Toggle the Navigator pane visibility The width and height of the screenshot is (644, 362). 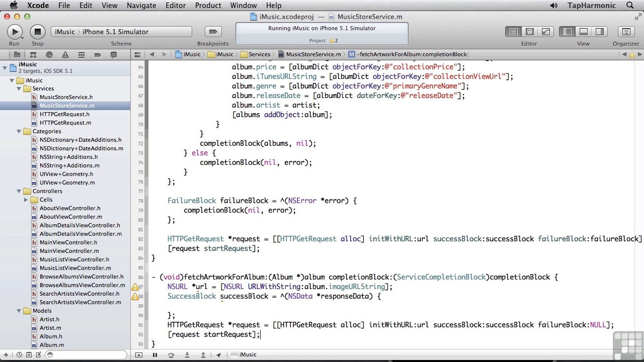(568, 32)
